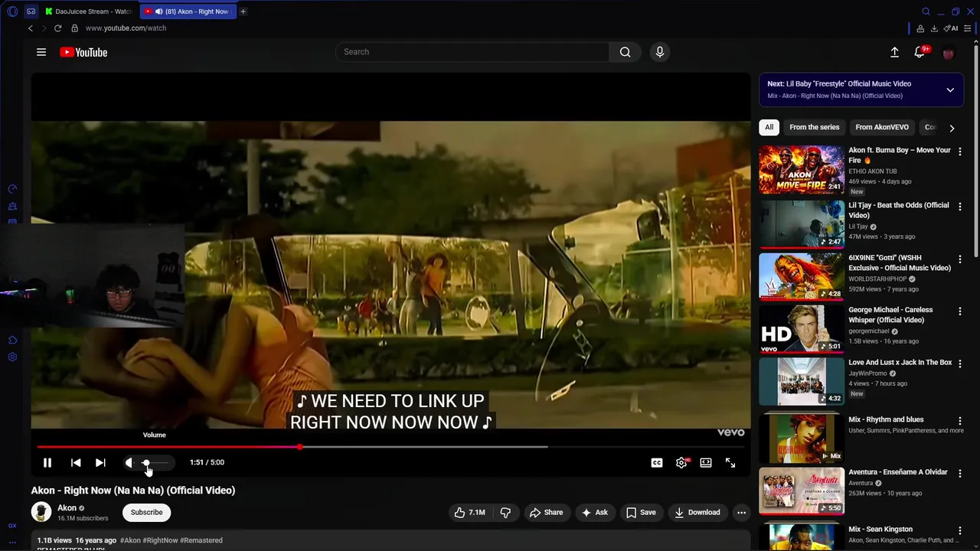This screenshot has width=980, height=551.
Task: Expand the Next up mix playlist chevron
Action: pyautogui.click(x=950, y=90)
